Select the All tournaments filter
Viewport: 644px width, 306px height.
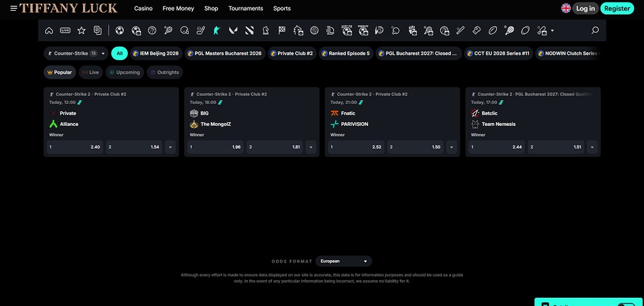(x=119, y=54)
